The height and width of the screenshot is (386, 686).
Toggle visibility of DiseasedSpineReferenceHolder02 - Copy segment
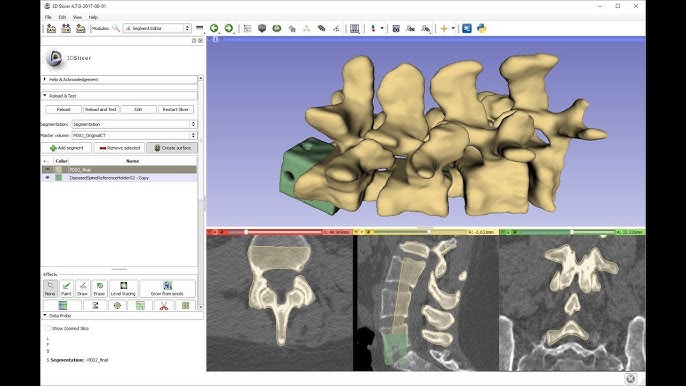point(47,178)
